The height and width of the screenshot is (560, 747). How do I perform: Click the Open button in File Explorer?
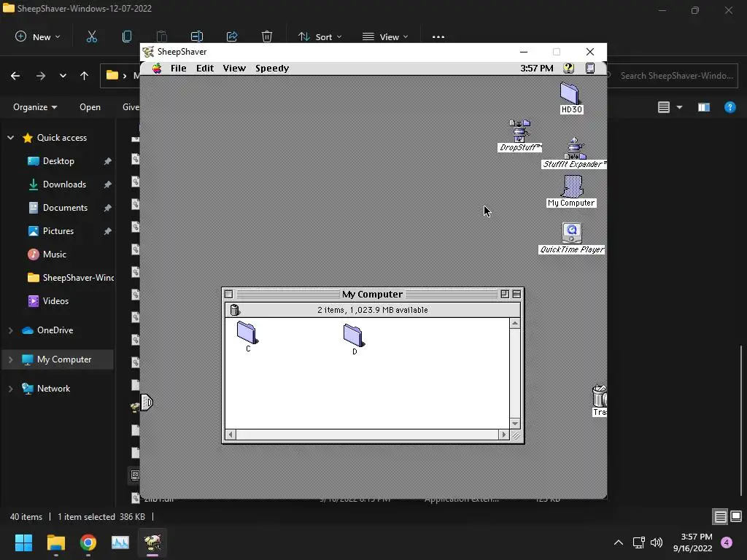click(x=90, y=107)
